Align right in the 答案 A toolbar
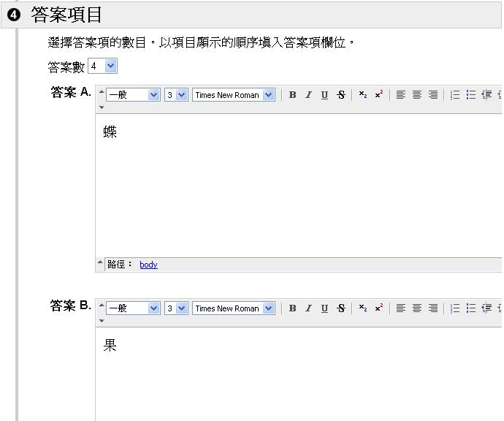The width and height of the screenshot is (504, 421). pos(433,95)
